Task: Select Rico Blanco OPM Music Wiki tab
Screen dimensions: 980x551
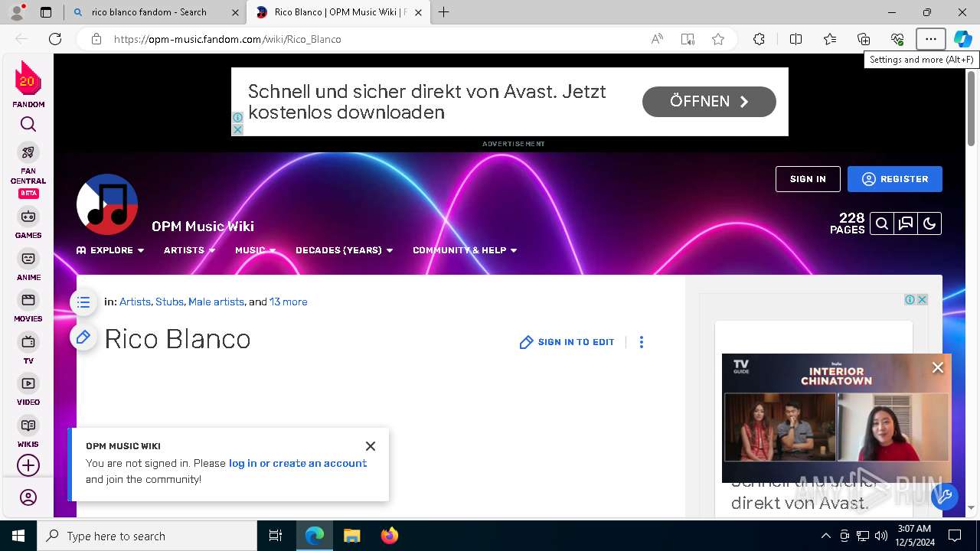Action: pos(339,12)
